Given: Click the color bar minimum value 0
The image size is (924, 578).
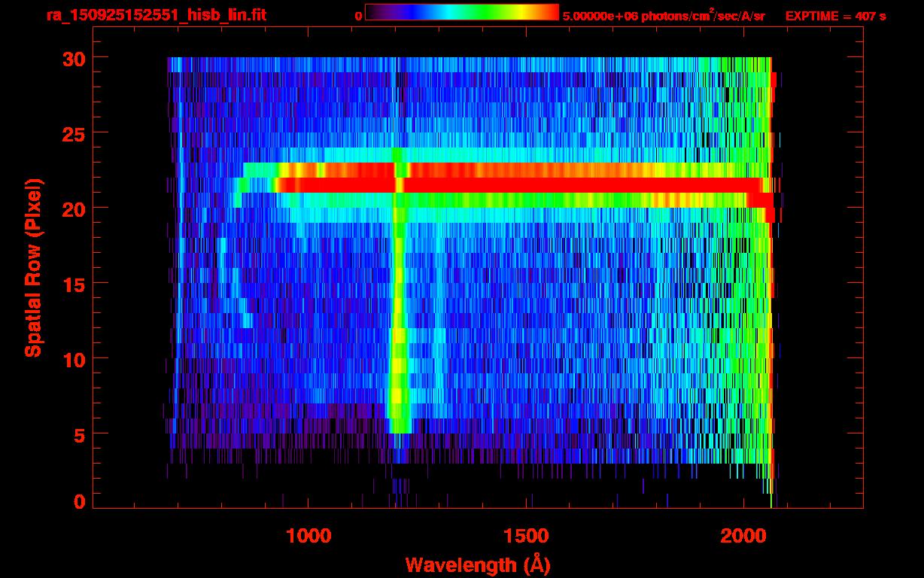Looking at the screenshot, I should tap(358, 16).
